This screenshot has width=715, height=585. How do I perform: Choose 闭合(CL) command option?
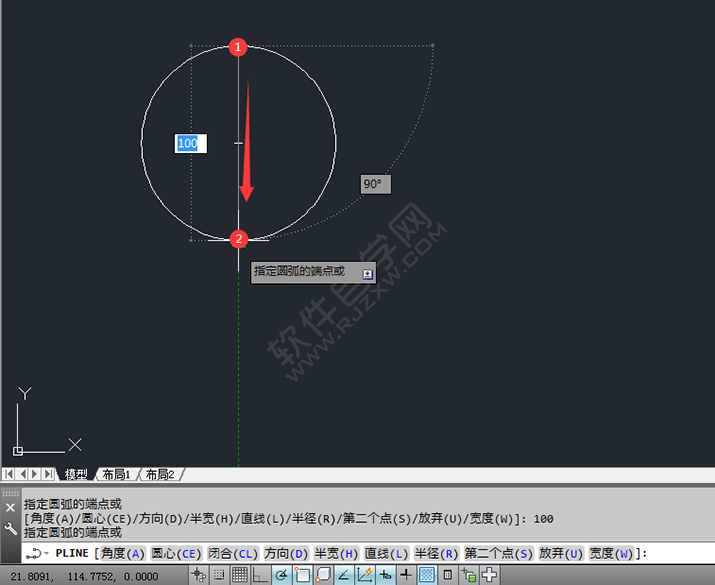coord(233,554)
